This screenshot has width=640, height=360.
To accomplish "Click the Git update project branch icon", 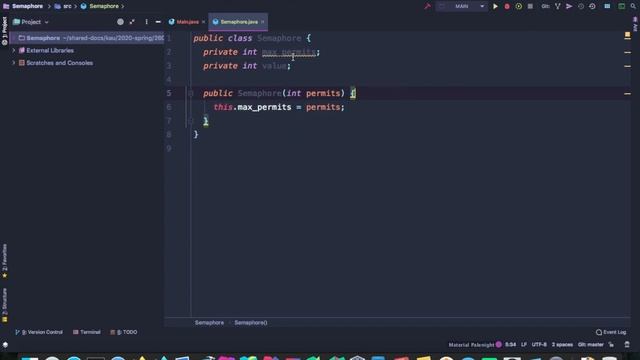I will tap(558, 6).
